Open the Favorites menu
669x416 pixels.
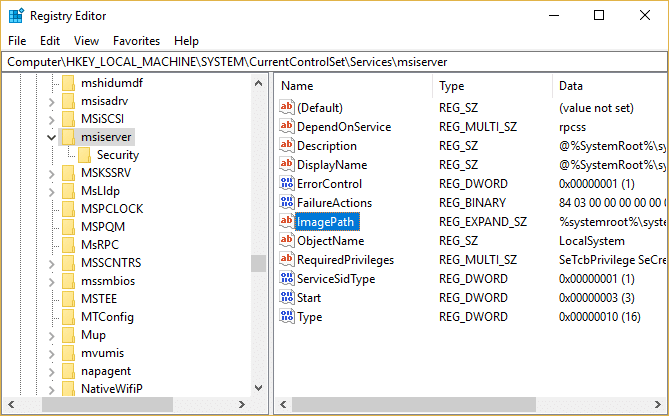click(x=136, y=41)
